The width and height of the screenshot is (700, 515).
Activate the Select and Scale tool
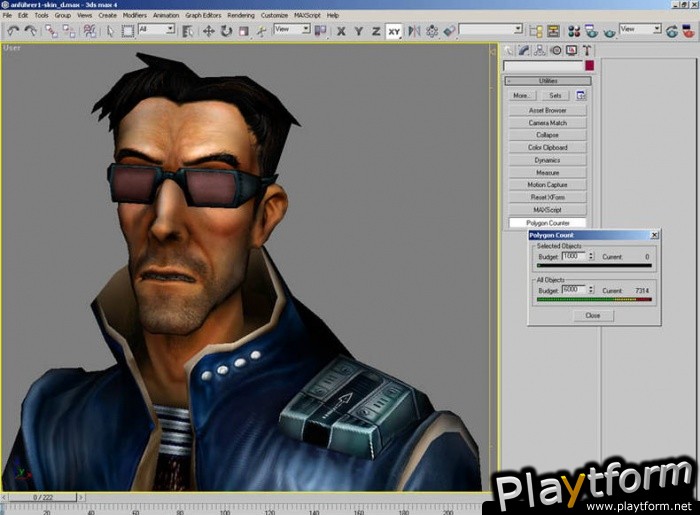244,31
